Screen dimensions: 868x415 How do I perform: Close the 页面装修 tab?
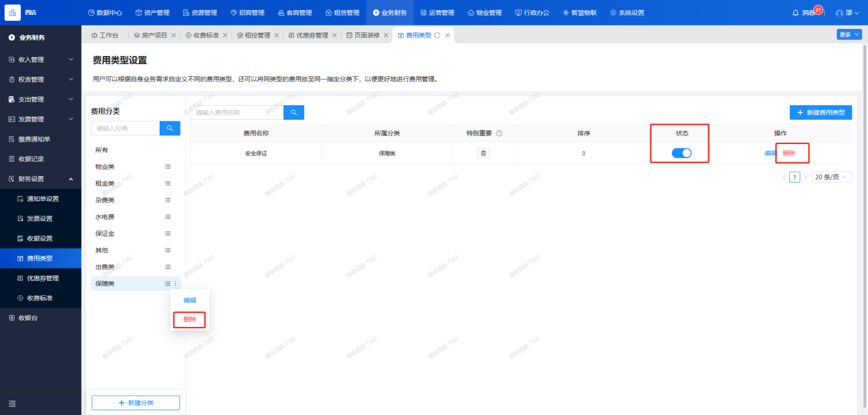tap(386, 35)
